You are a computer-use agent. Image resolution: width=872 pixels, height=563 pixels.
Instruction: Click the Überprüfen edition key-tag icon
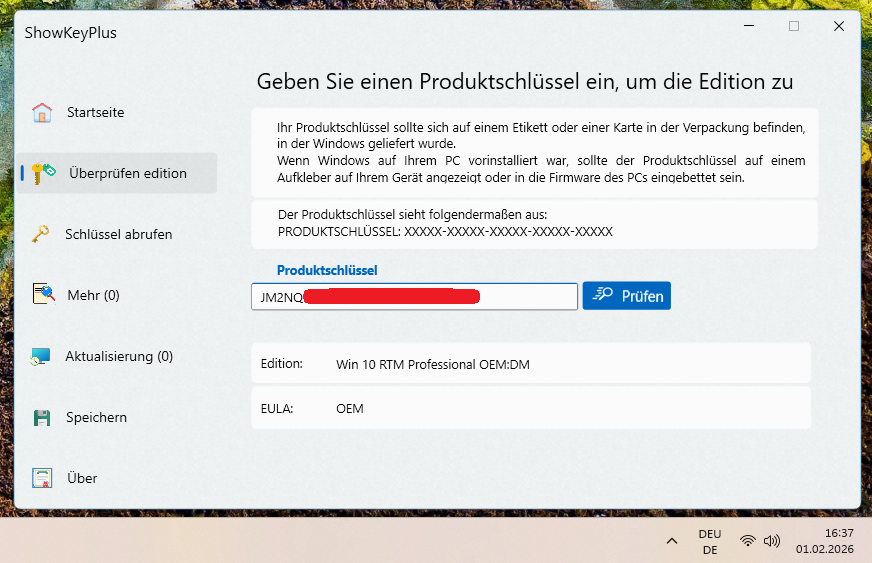[x=44, y=173]
